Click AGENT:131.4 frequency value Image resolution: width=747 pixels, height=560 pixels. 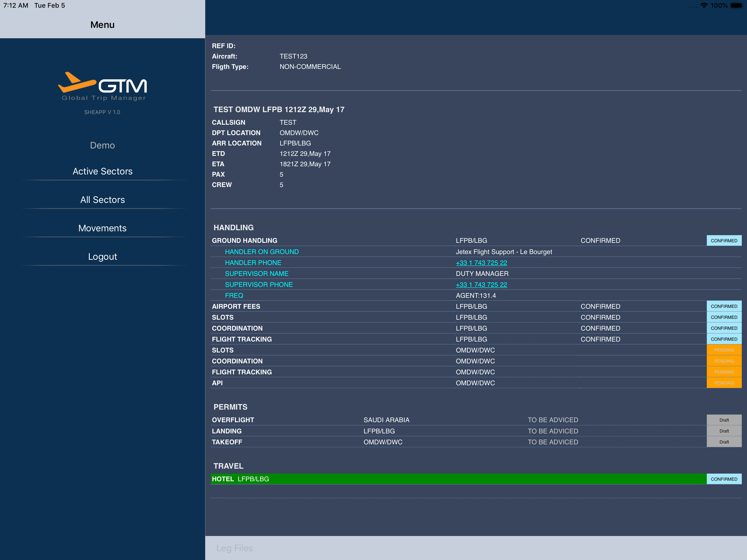click(x=476, y=296)
